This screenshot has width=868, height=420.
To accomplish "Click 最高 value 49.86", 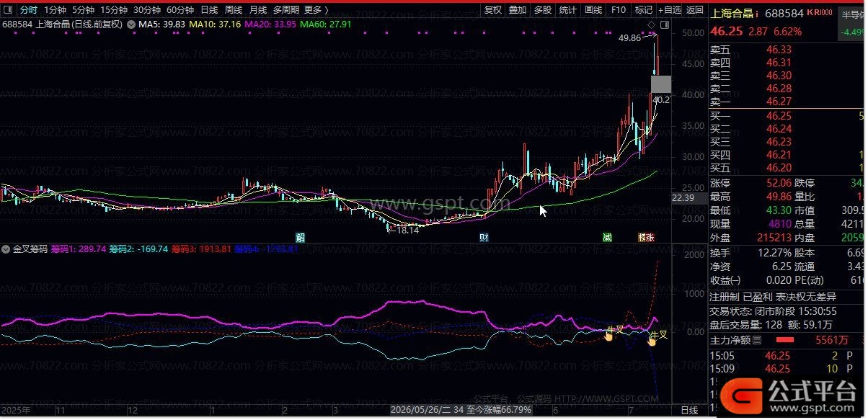I will (x=779, y=197).
